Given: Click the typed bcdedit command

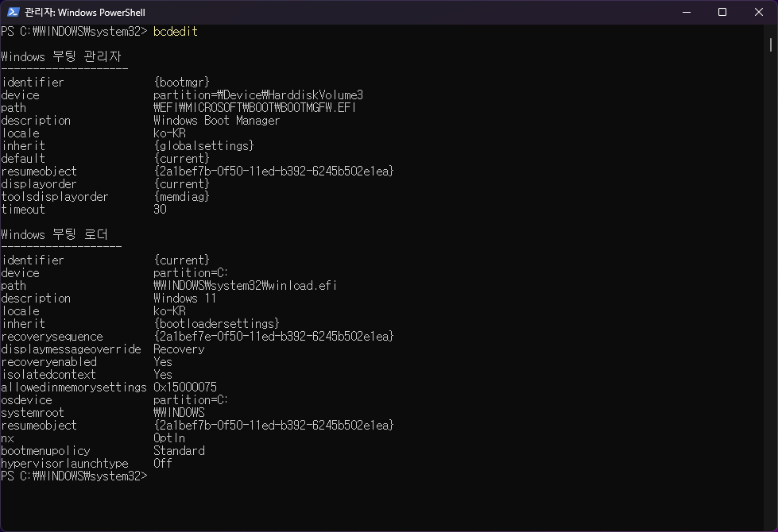Looking at the screenshot, I should (175, 31).
